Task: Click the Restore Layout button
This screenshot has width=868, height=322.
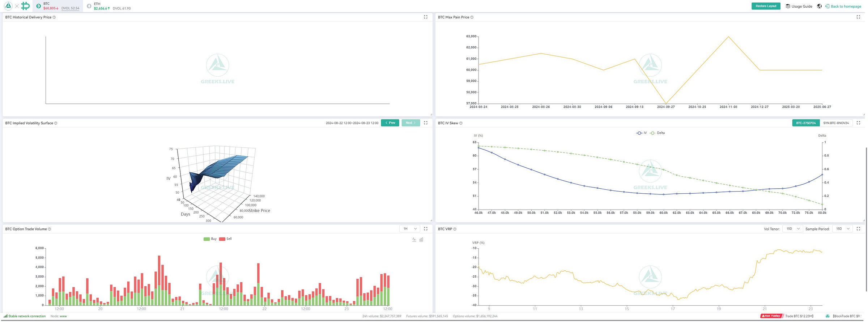Action: 766,6
